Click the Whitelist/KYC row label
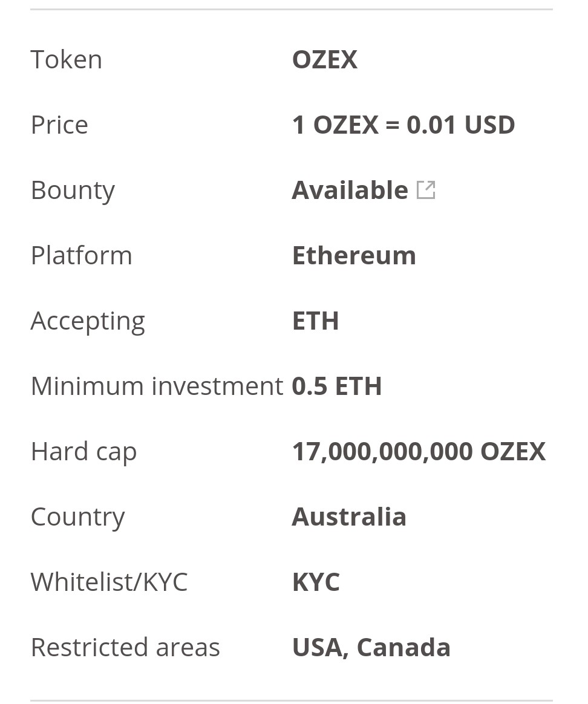Screen dimensions: 588x704 [x=109, y=582]
